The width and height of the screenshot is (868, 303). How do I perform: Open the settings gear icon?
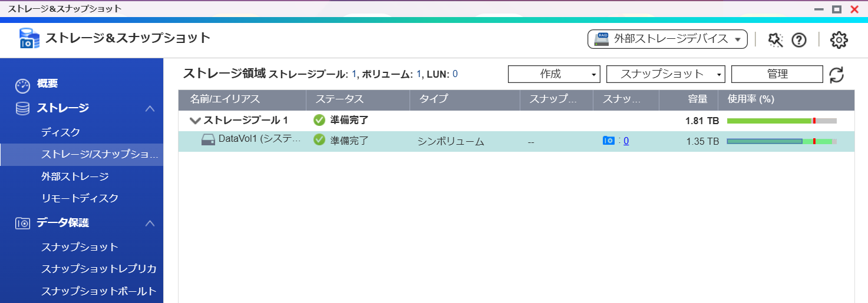pyautogui.click(x=839, y=40)
